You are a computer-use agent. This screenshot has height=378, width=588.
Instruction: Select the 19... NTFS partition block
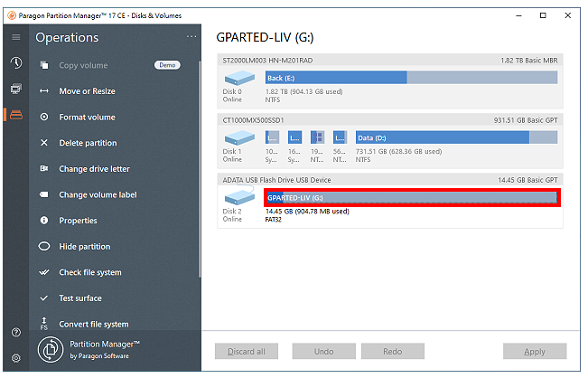(x=317, y=137)
